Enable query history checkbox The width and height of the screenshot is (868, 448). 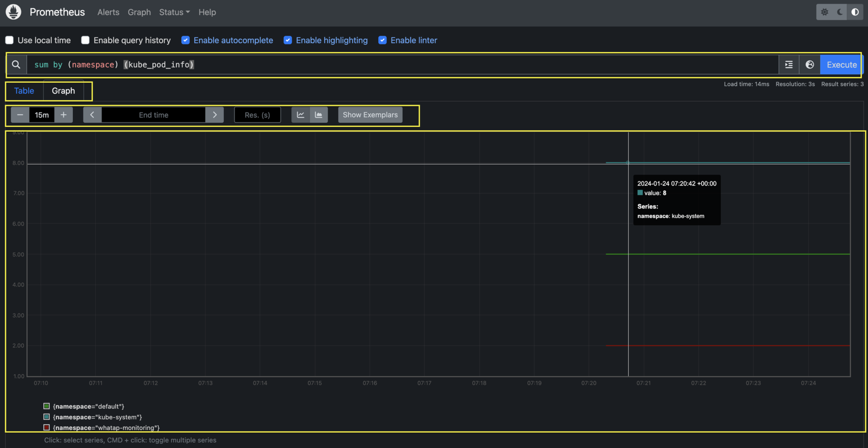(85, 40)
